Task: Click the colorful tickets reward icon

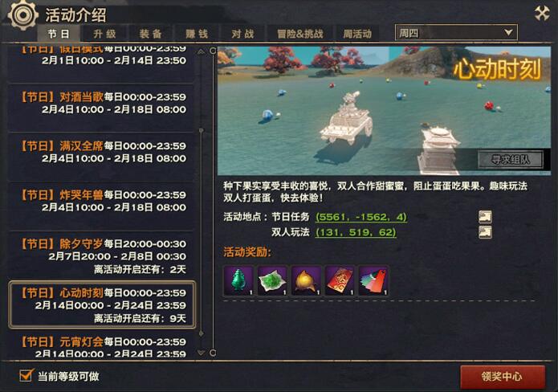Action: click(x=373, y=280)
